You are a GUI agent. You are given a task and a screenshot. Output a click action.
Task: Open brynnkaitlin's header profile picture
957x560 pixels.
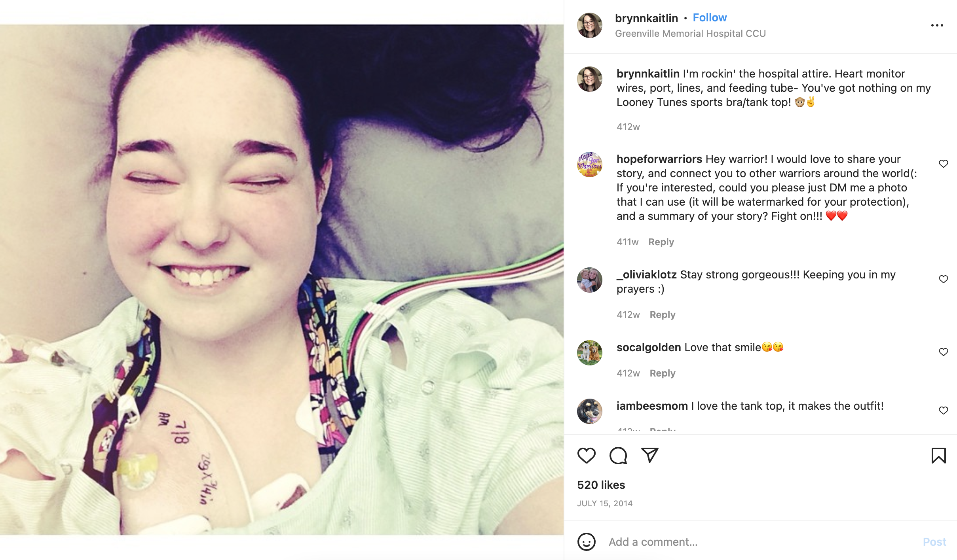click(x=590, y=25)
